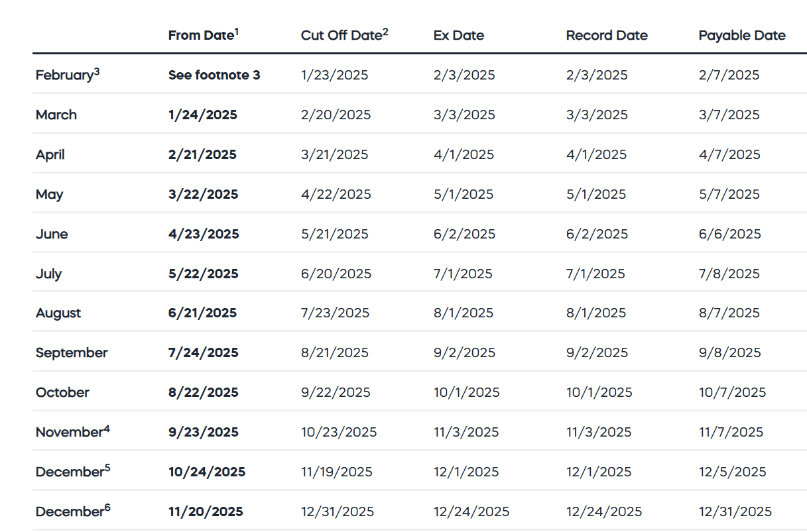Click the Record Date column header

[x=607, y=36]
